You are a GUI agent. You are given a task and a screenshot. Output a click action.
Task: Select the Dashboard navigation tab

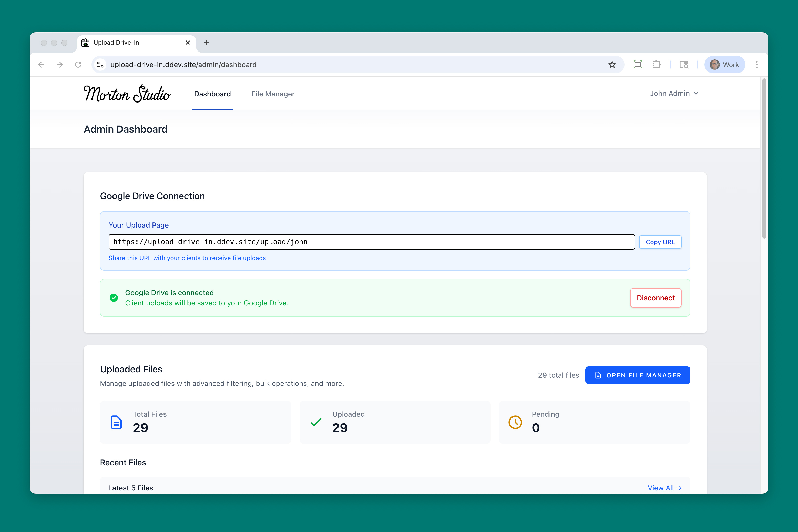tap(212, 94)
